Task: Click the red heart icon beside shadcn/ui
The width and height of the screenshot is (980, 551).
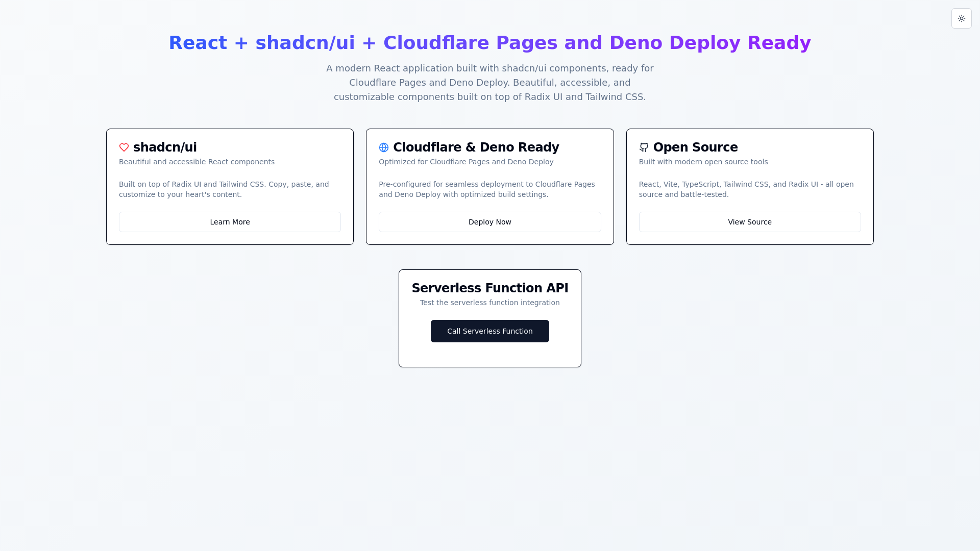Action: (x=124, y=147)
